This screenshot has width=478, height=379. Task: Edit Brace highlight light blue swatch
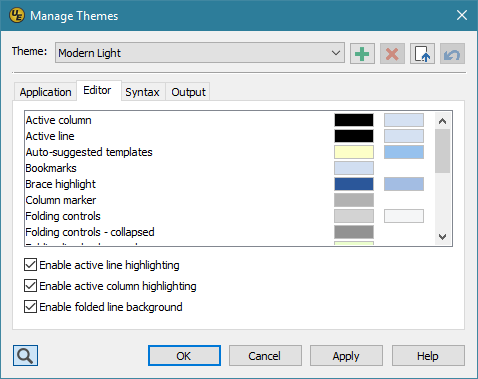tap(404, 184)
